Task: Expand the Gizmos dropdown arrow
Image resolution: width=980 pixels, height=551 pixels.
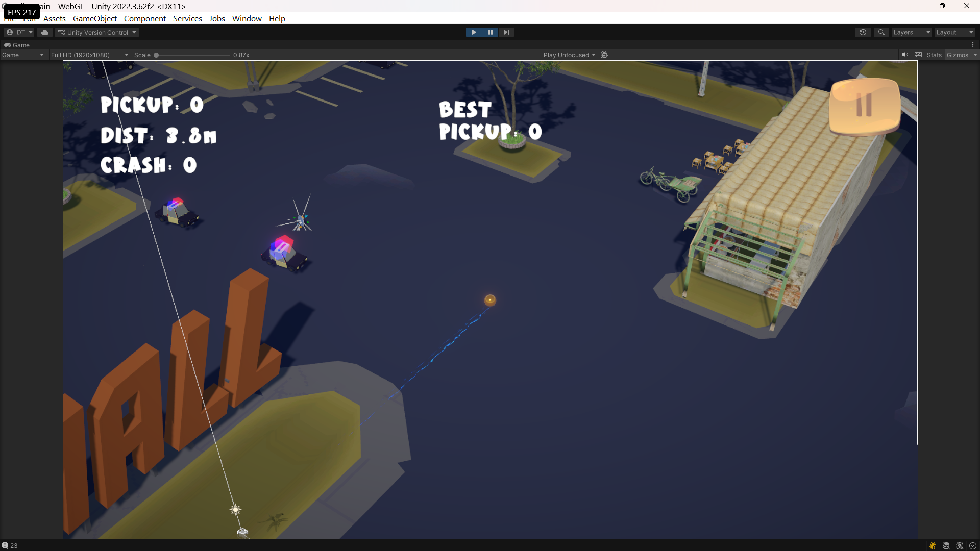Action: pos(975,55)
